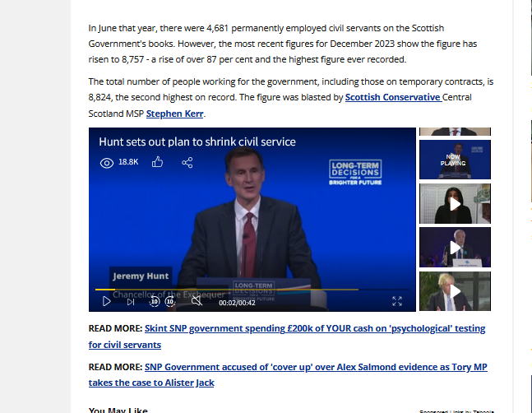Select the Now Playing video thumbnail
The width and height of the screenshot is (532, 413).
click(455, 160)
